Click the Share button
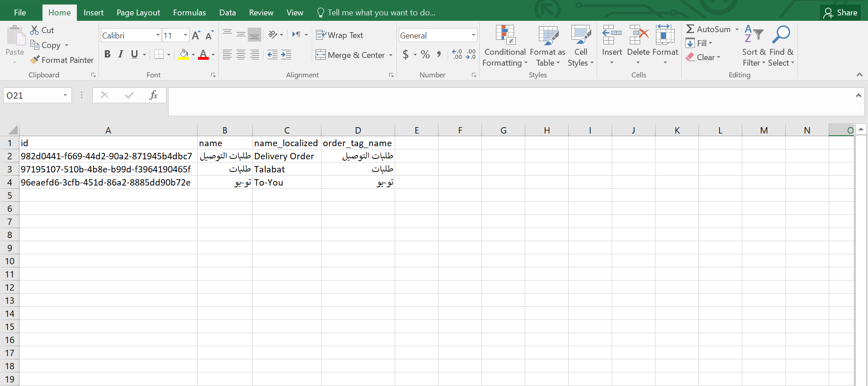 [x=840, y=12]
